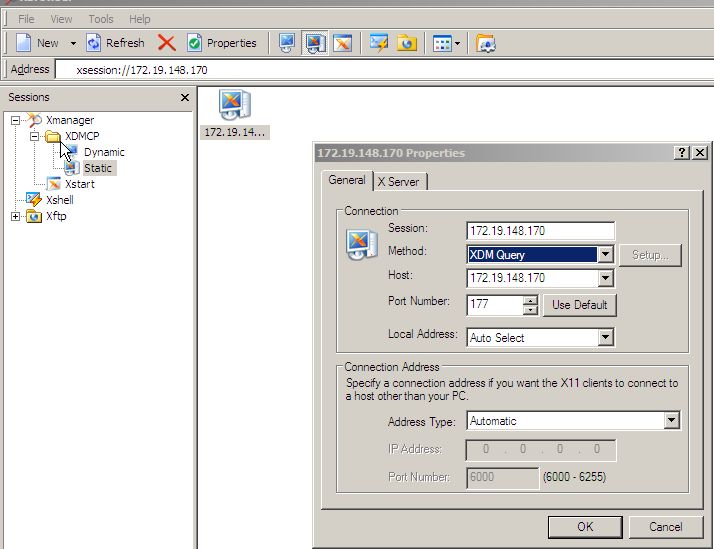Launch Xshell from the toolbar icon

378,43
